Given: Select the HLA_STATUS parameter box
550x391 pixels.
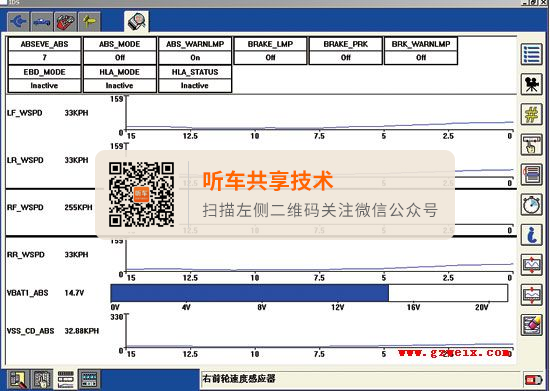Looking at the screenshot, I should pyautogui.click(x=195, y=79).
